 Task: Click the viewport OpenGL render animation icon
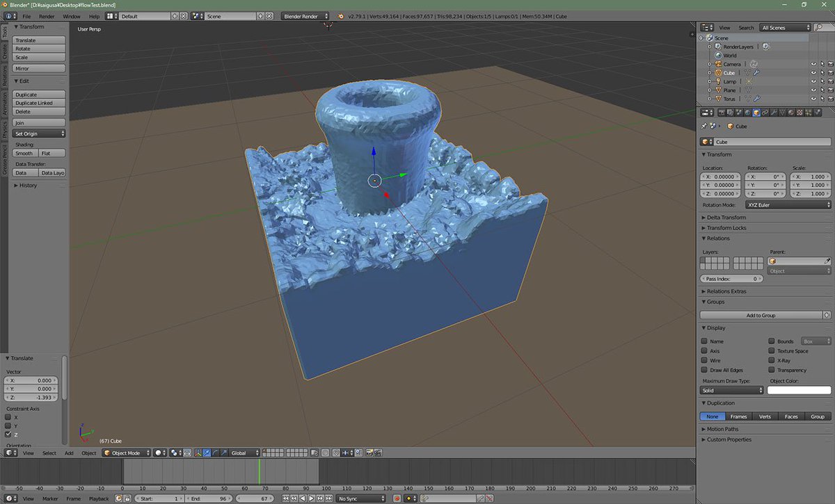(378, 453)
